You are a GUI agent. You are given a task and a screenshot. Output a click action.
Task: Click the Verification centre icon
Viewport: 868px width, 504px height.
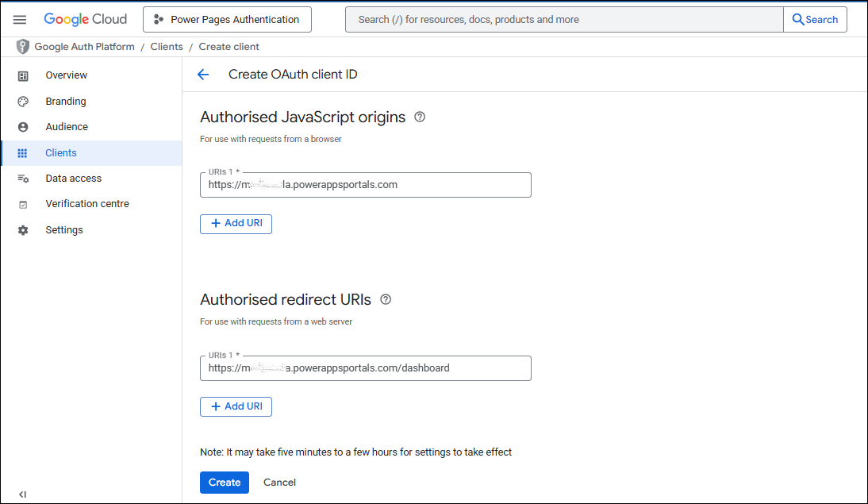[x=23, y=204]
